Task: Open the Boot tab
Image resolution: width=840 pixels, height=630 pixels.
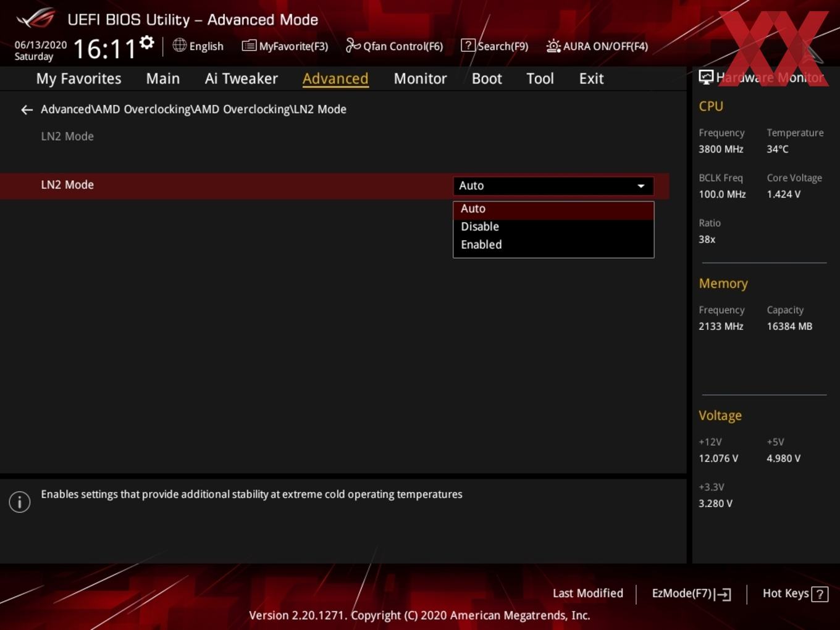Action: (487, 78)
